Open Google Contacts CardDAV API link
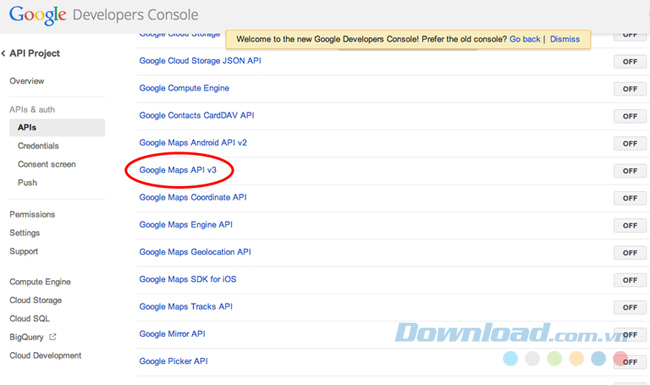650x385 pixels. 196,116
